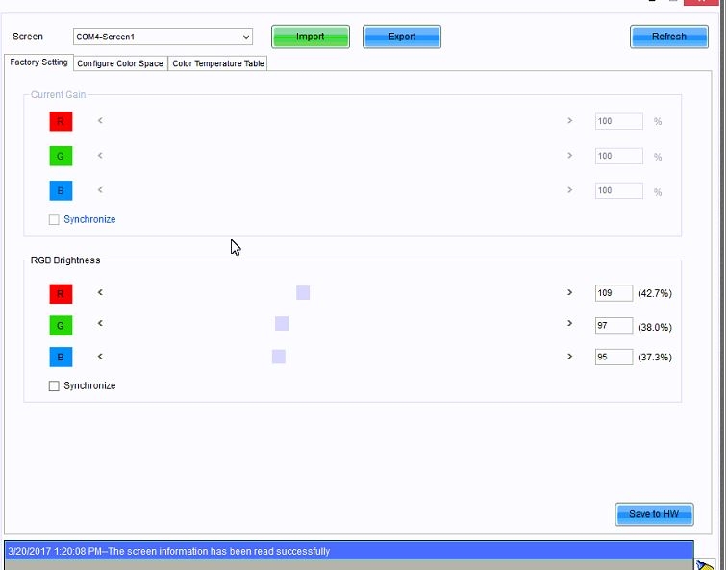Open the Screen COM4-Screen1 dropdown

tap(163, 37)
